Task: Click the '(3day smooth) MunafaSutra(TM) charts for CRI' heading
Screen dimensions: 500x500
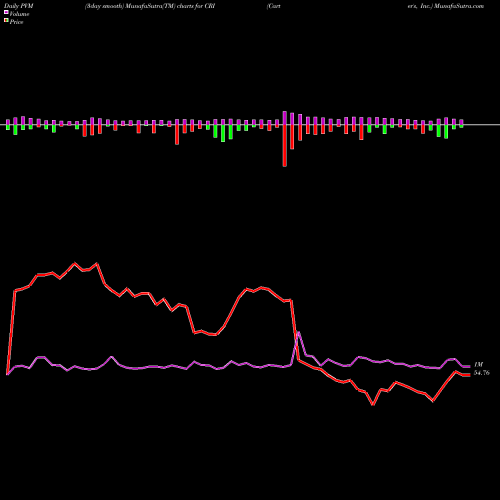Action: [150, 6]
